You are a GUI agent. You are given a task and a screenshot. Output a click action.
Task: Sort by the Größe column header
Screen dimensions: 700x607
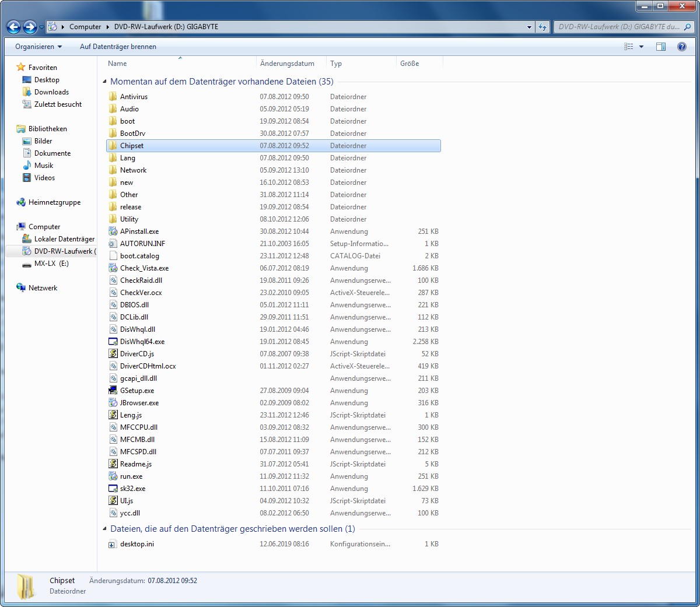click(x=409, y=64)
